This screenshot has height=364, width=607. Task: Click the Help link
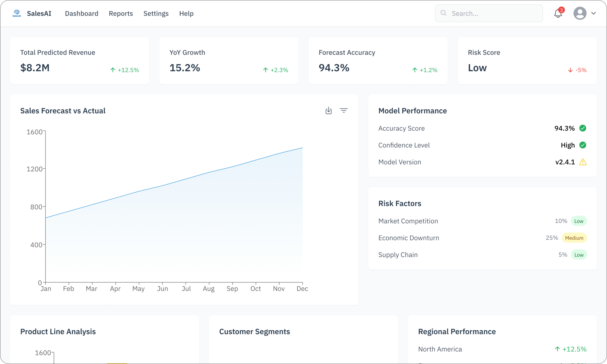click(186, 13)
